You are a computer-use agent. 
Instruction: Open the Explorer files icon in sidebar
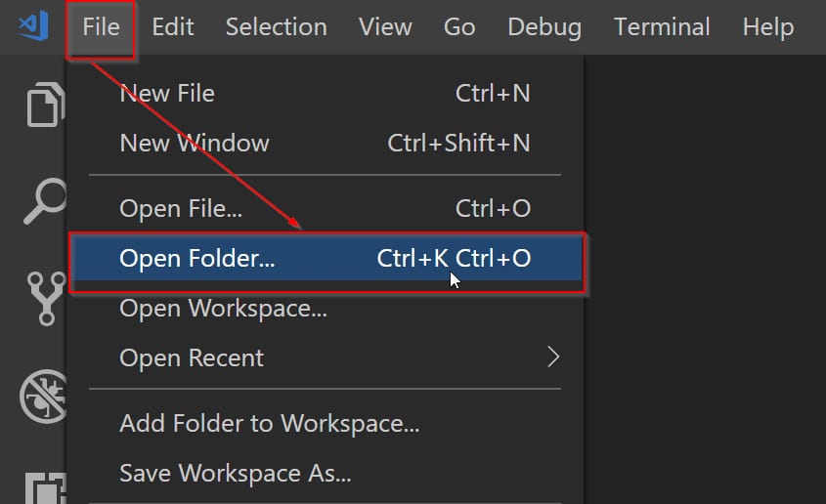(46, 105)
